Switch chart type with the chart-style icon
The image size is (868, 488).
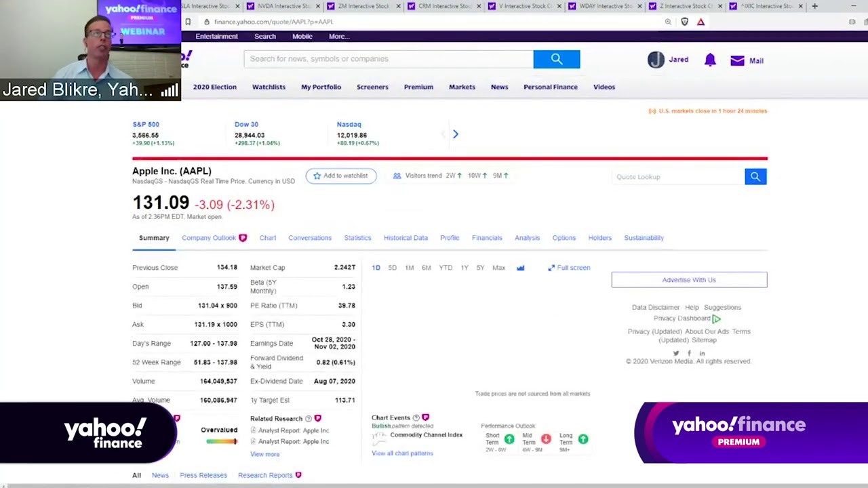point(520,268)
